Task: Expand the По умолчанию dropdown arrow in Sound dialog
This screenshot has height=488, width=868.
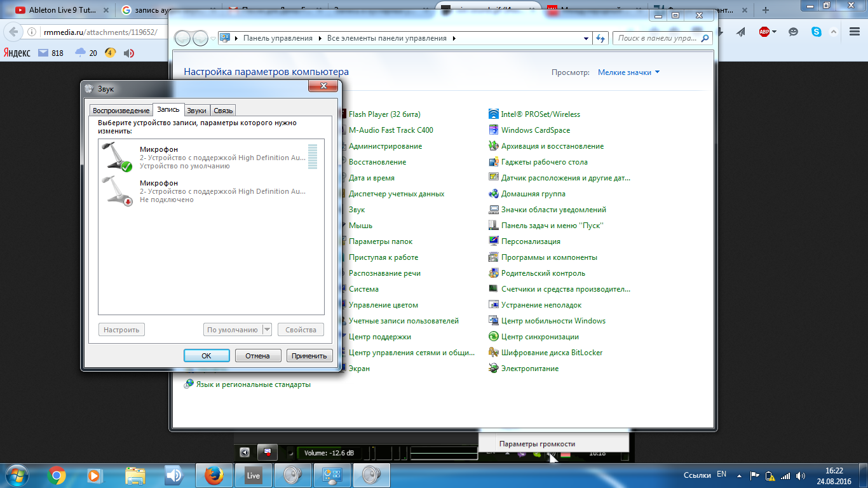Action: tap(267, 330)
